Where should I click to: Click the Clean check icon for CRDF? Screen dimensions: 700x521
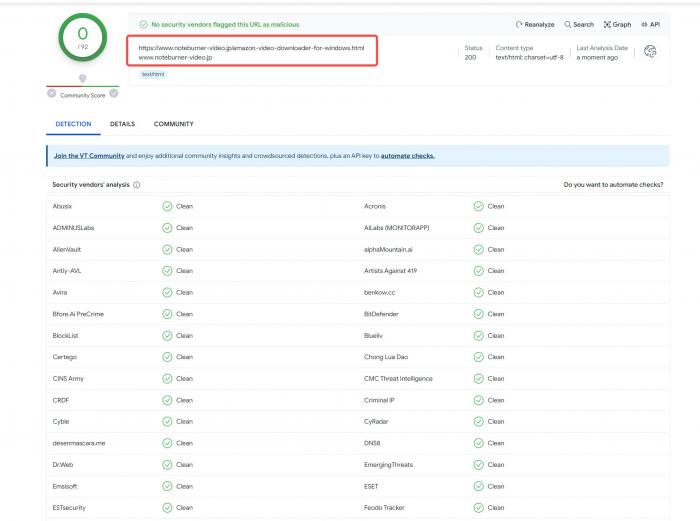tap(167, 400)
